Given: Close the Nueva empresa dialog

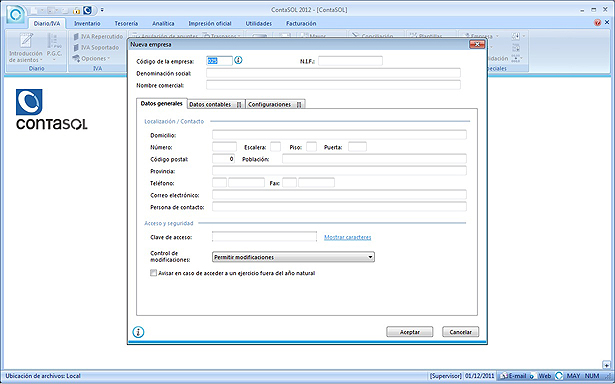Looking at the screenshot, I should coord(477,45).
